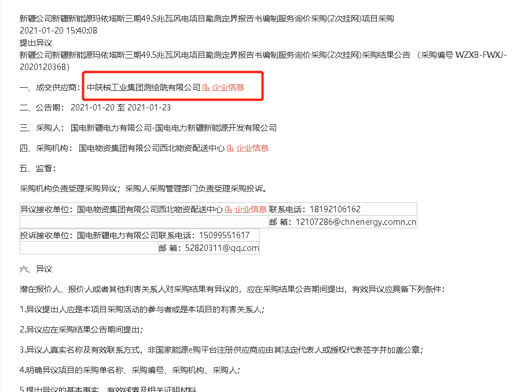Image resolution: width=532 pixels, height=392 pixels.
Task: Click the announcement title at page top
Action: 207,19
